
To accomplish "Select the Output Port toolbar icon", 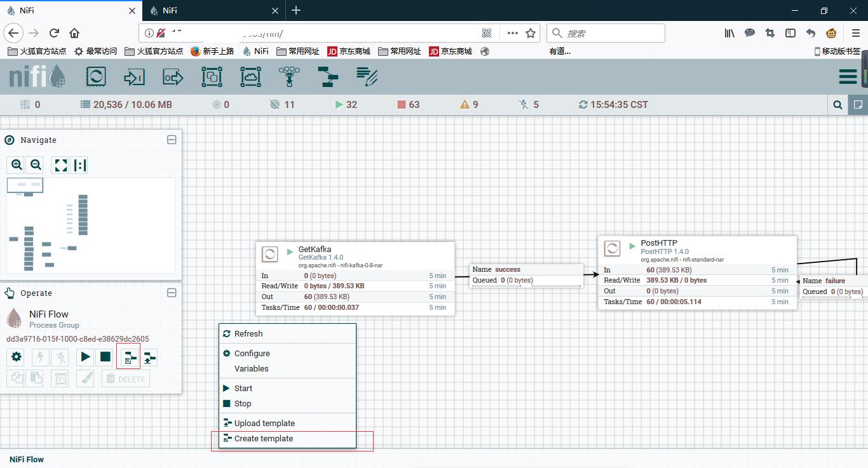I will tap(173, 77).
